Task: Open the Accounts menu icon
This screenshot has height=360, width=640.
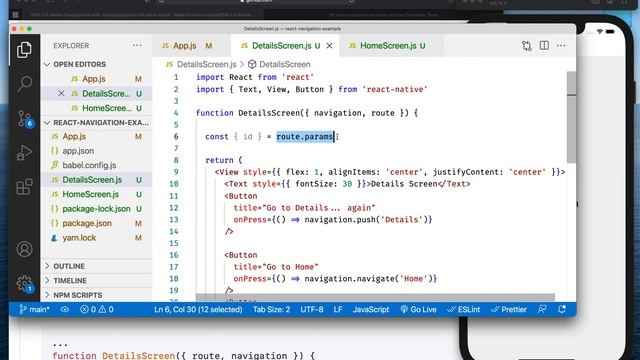Action: [24, 249]
